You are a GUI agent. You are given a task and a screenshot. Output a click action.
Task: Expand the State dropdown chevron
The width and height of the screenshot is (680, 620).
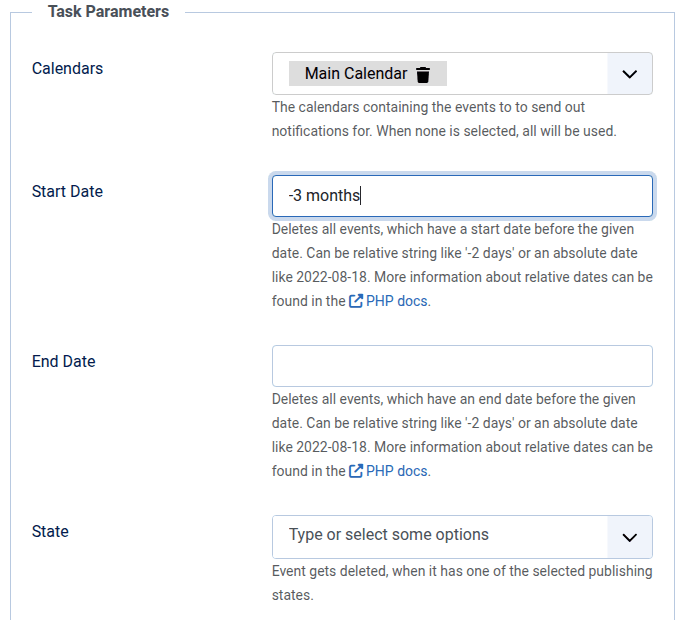point(629,537)
